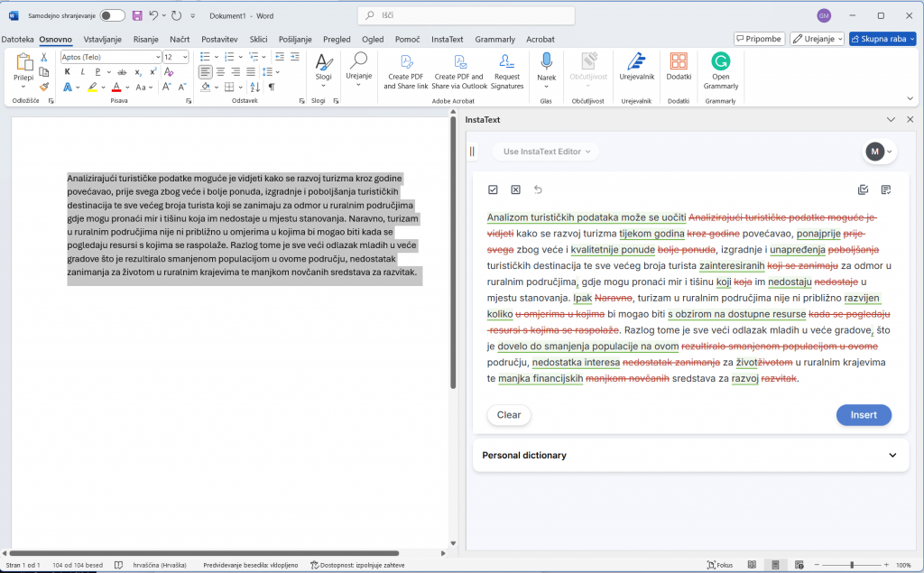Click the undo arrow in InstaText panel

point(538,189)
